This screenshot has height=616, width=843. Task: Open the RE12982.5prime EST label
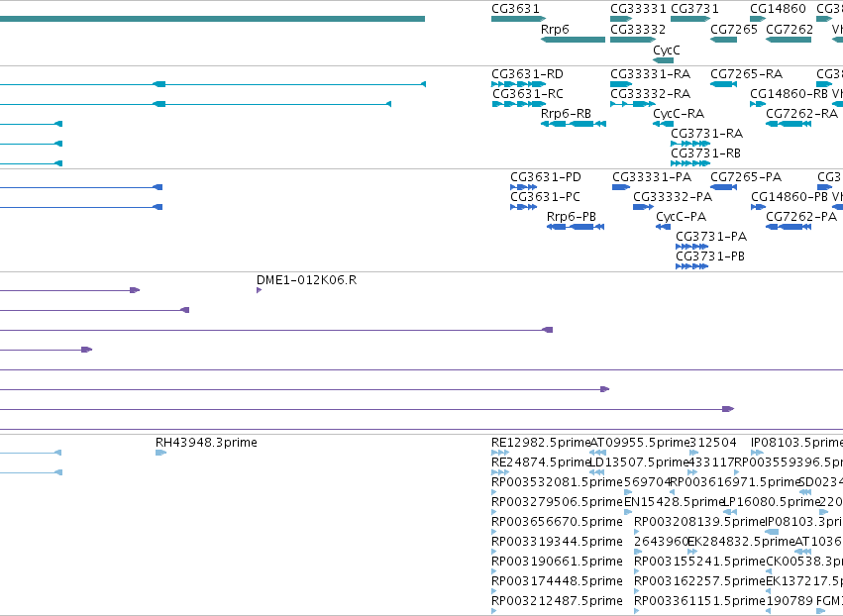(x=541, y=443)
